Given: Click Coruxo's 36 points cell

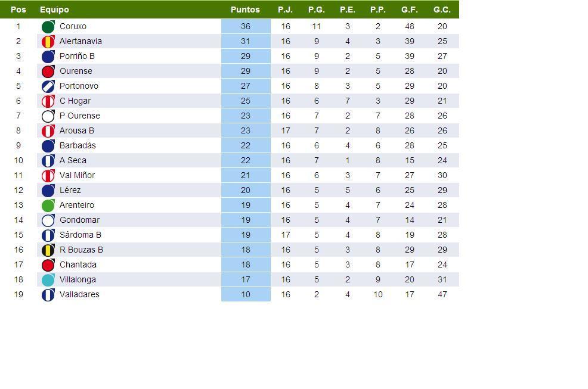Looking at the screenshot, I should pyautogui.click(x=246, y=26).
